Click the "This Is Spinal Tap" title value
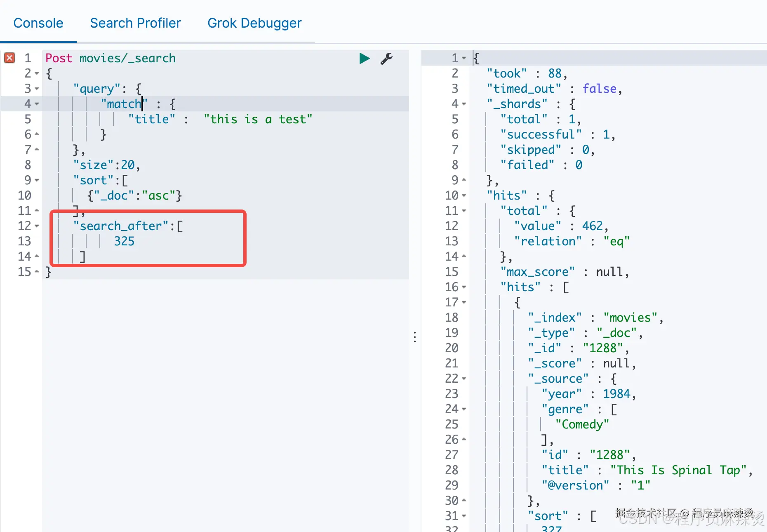Image resolution: width=767 pixels, height=532 pixels. pyautogui.click(x=678, y=470)
